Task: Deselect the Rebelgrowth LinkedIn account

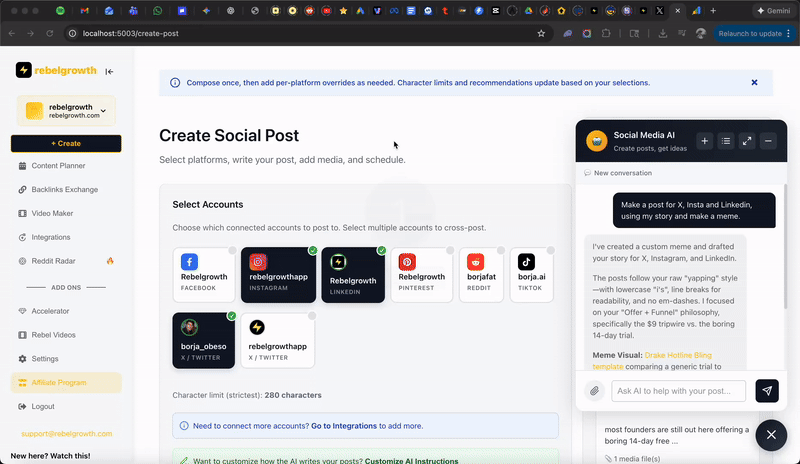Action: (353, 275)
